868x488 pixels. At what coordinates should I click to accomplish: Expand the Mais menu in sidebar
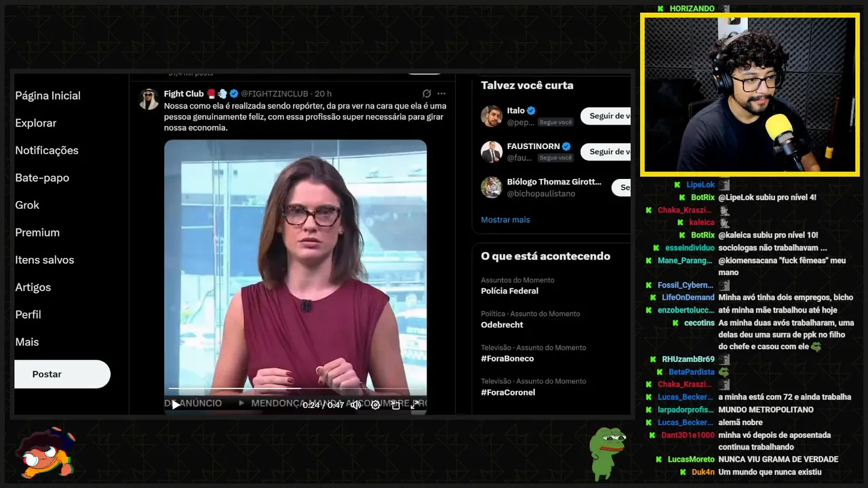tap(27, 342)
